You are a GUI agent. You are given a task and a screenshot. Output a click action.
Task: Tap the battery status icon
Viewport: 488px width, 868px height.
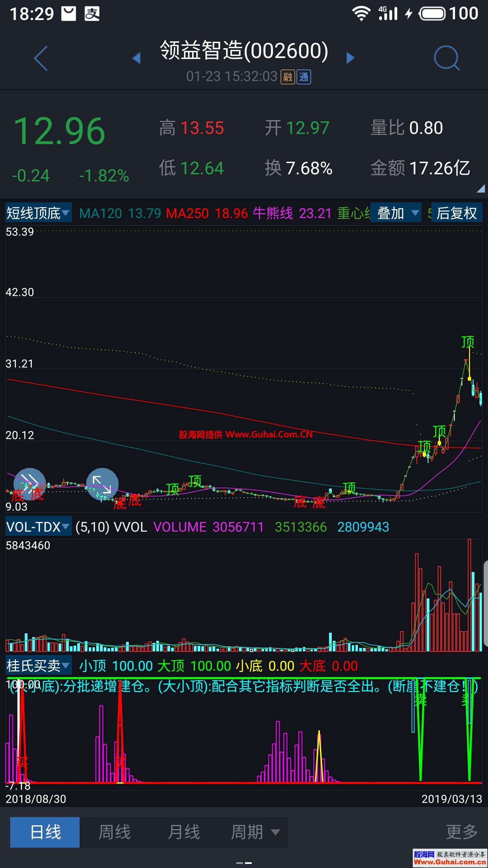[432, 14]
